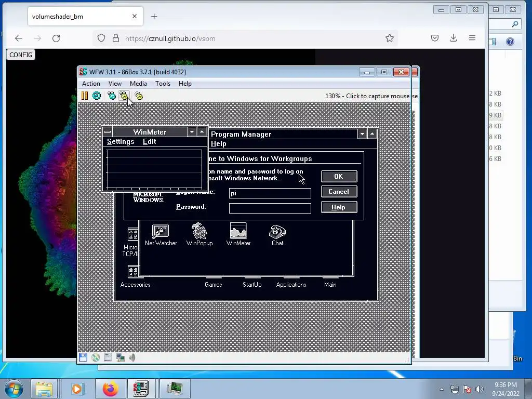Image resolution: width=532 pixels, height=399 pixels.
Task: Open the 86Box Action menu
Action: [91, 84]
